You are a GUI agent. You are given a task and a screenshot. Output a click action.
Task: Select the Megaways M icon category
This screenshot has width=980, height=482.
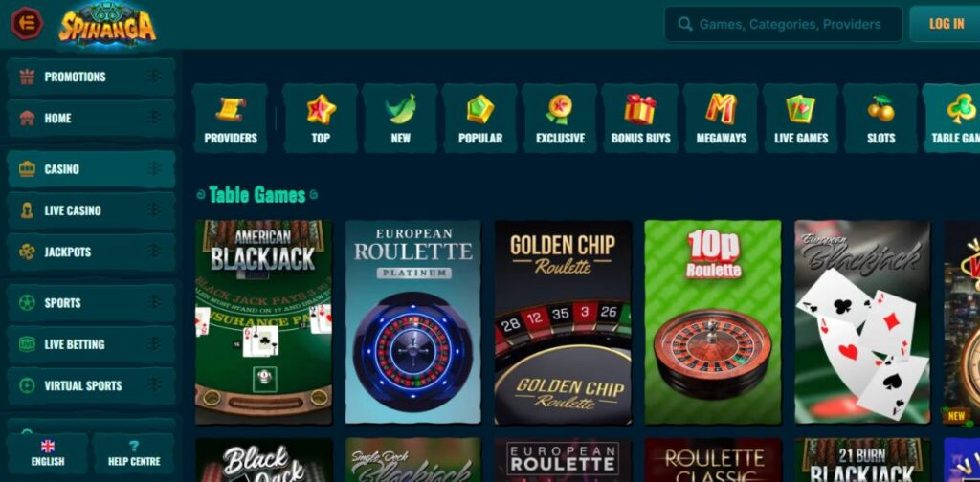(x=721, y=119)
